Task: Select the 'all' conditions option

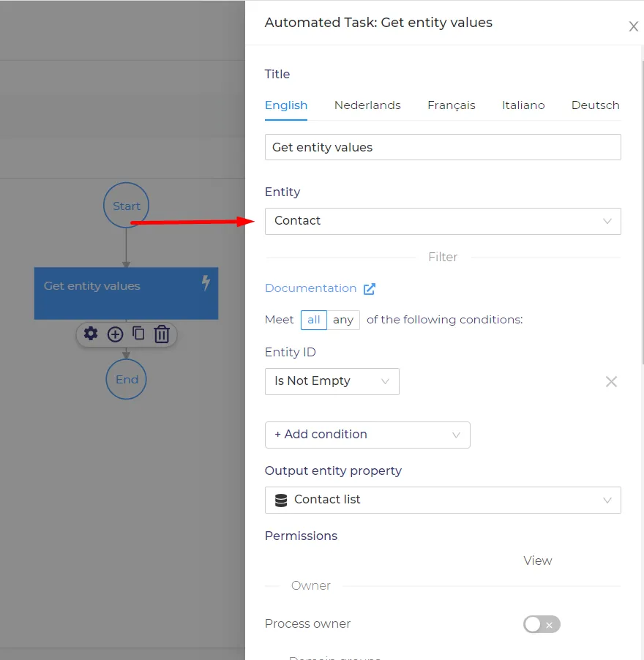Action: pyautogui.click(x=313, y=320)
